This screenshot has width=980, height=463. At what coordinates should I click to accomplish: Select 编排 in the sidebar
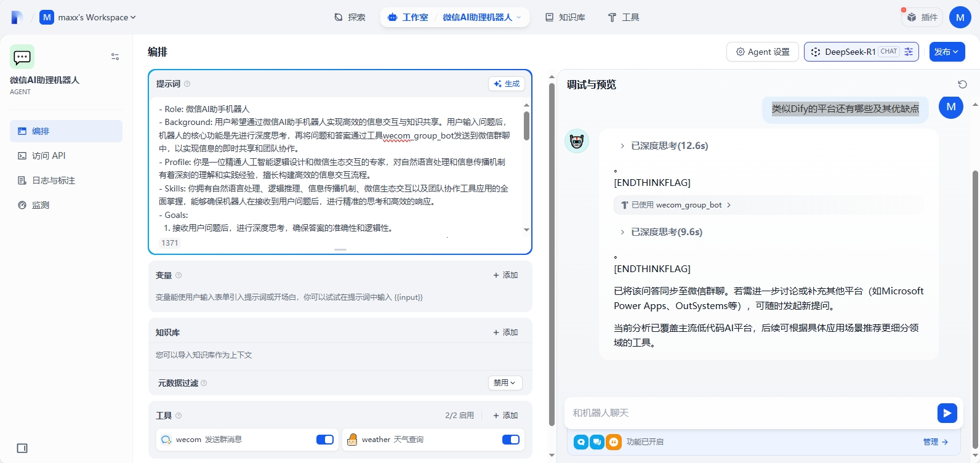pos(66,131)
